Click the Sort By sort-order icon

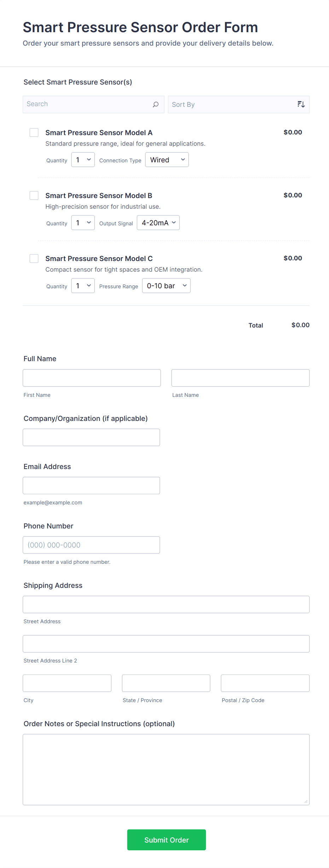point(301,104)
